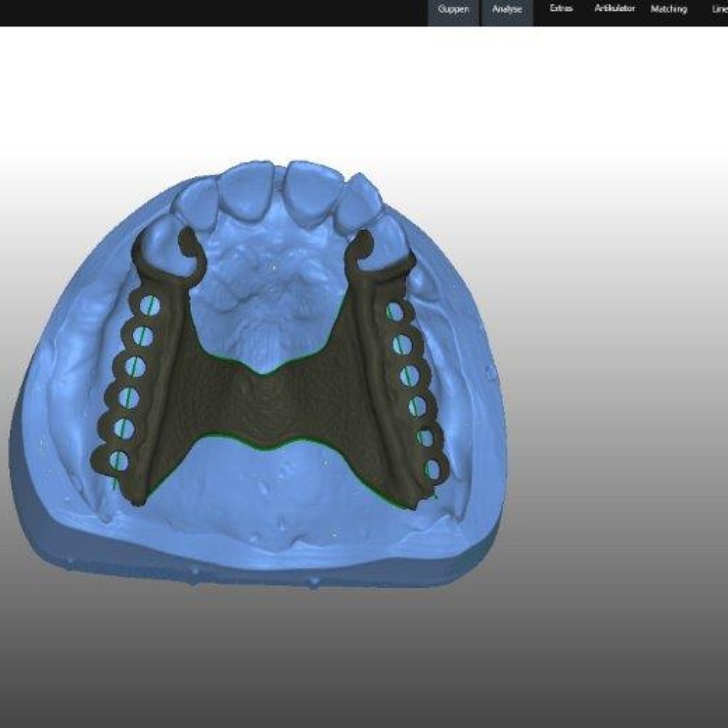This screenshot has width=728, height=728.
Task: Click the bottom-right tip of the dark framework
Action: pyautogui.click(x=411, y=505)
